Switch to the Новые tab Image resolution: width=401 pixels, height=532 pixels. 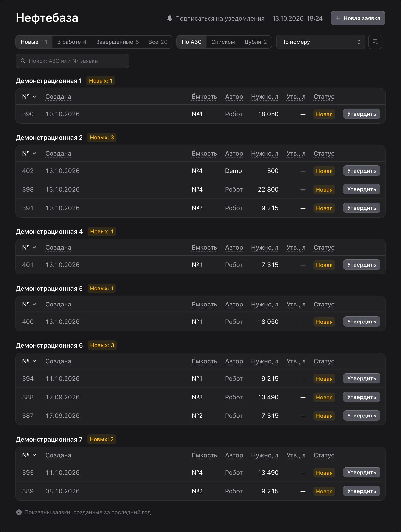34,42
